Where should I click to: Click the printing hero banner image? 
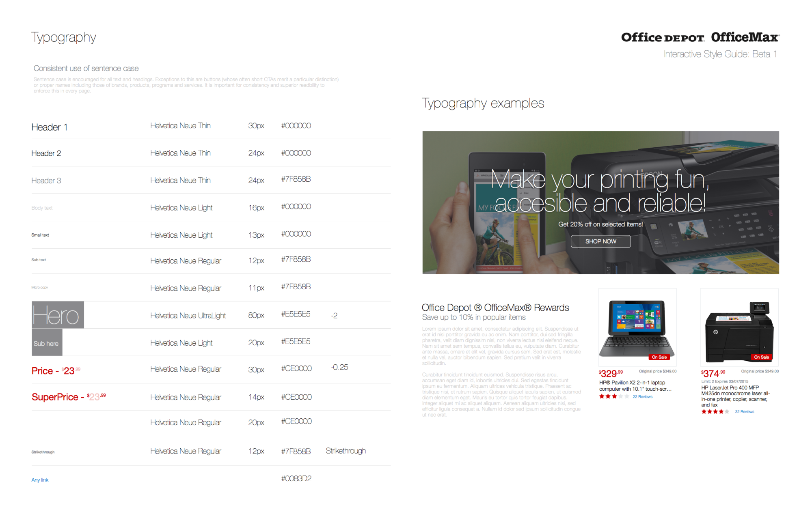[x=600, y=202]
